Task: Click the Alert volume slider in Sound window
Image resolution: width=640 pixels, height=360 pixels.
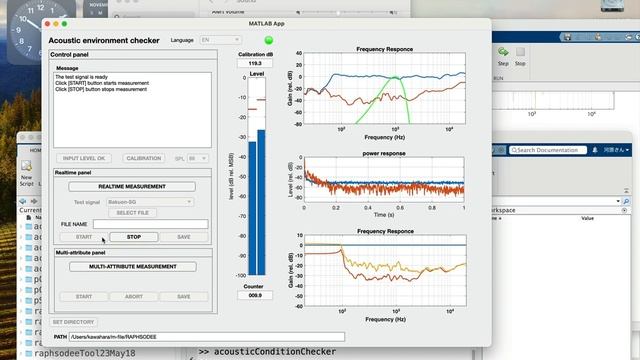Action: (345, 13)
